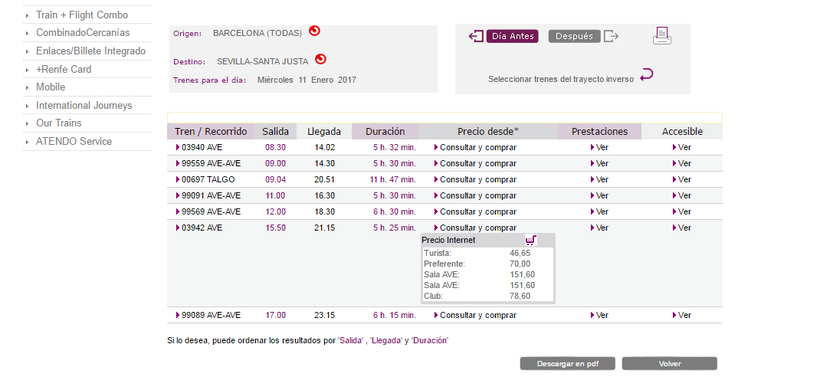Click the shopping cart icon in Precio Internet

531,241
